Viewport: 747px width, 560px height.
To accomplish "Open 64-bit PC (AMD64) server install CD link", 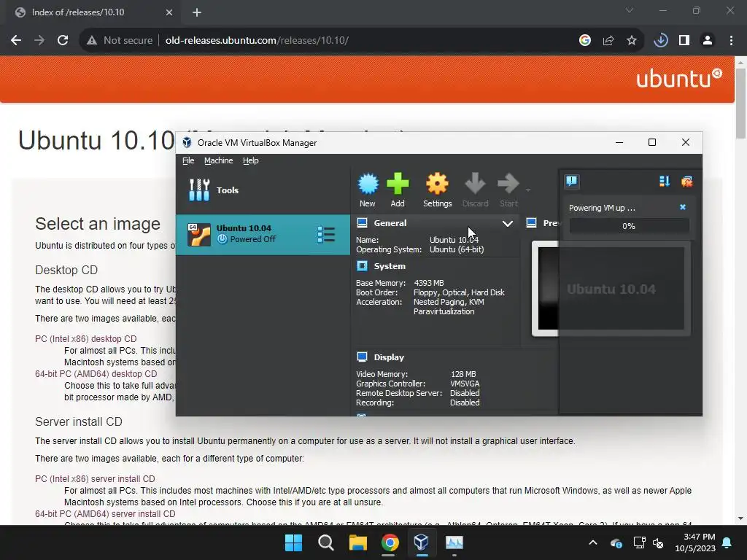I will click(x=105, y=514).
